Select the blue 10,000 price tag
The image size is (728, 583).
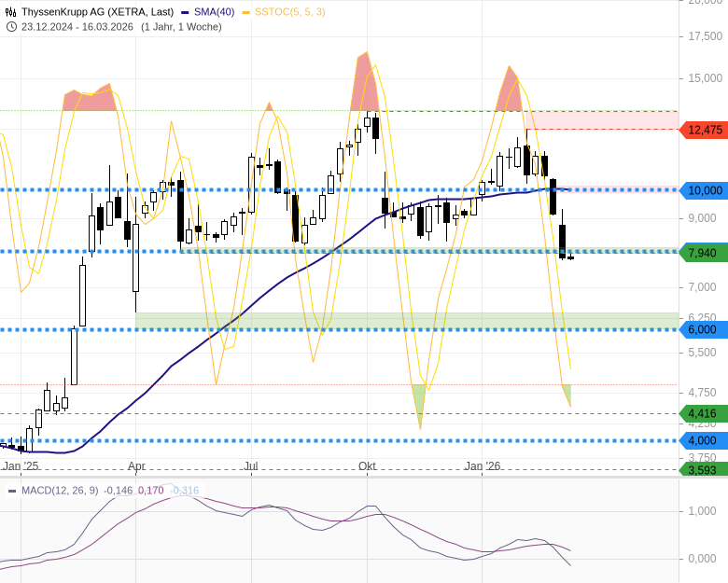click(x=704, y=190)
